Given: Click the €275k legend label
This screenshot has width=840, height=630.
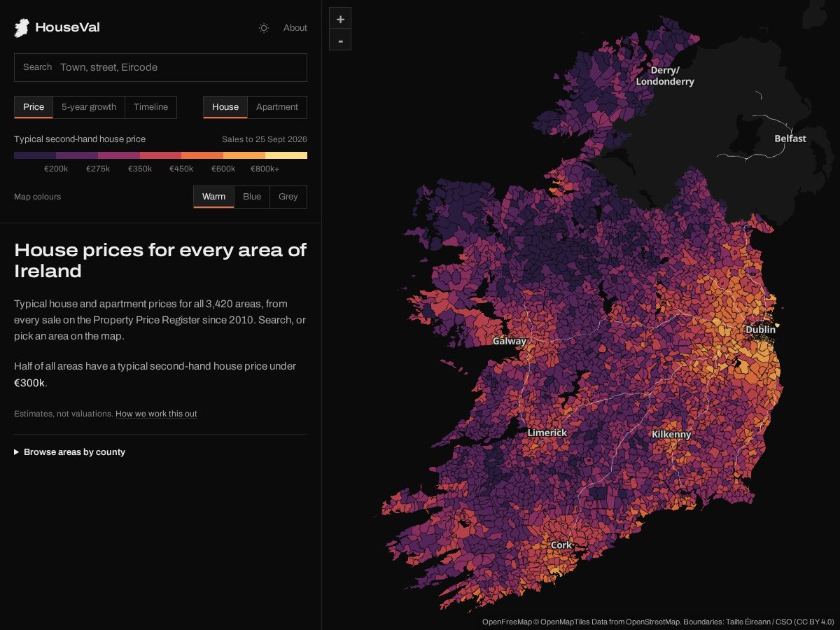Looking at the screenshot, I should (98, 169).
